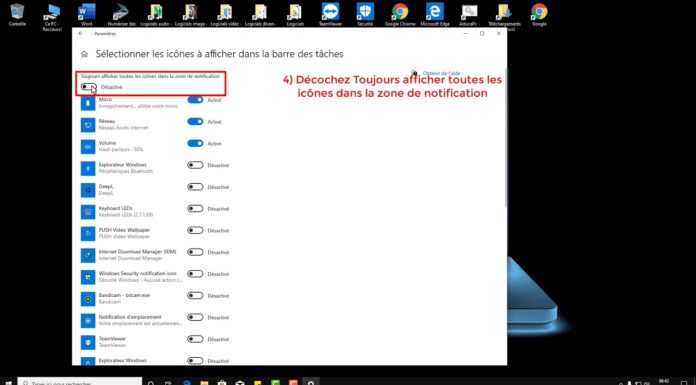The height and width of the screenshot is (385, 696).
Task: Click the Micro microphone icon in the list
Action: tap(88, 103)
